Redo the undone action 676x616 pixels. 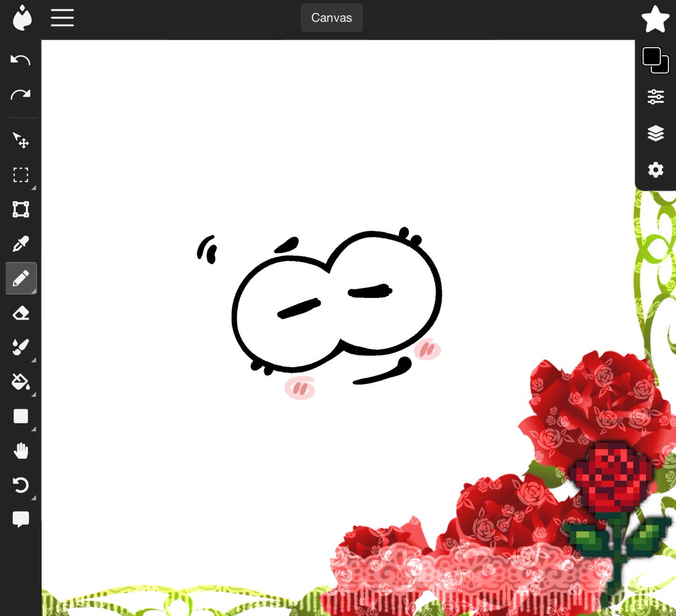21,94
